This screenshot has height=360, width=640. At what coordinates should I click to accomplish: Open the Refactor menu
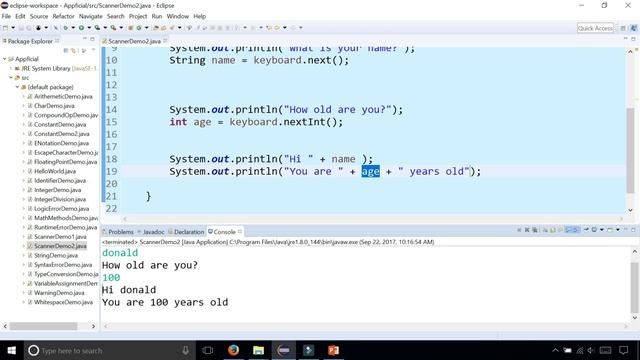click(x=63, y=16)
